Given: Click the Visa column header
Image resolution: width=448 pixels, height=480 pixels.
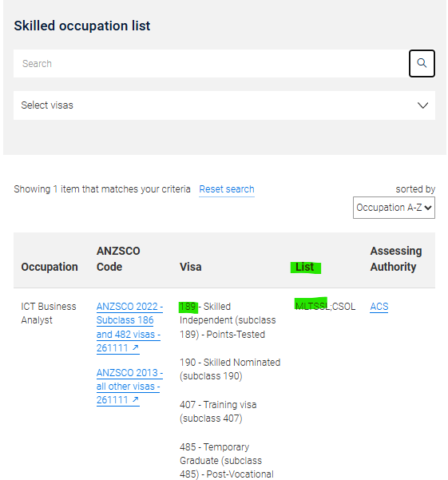Looking at the screenshot, I should [x=190, y=267].
